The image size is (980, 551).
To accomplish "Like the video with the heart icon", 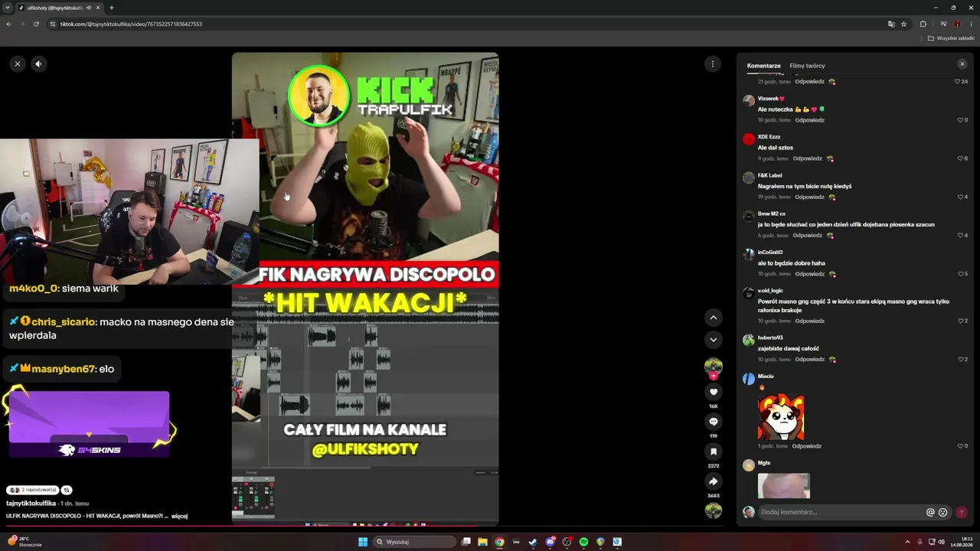I will tap(714, 392).
